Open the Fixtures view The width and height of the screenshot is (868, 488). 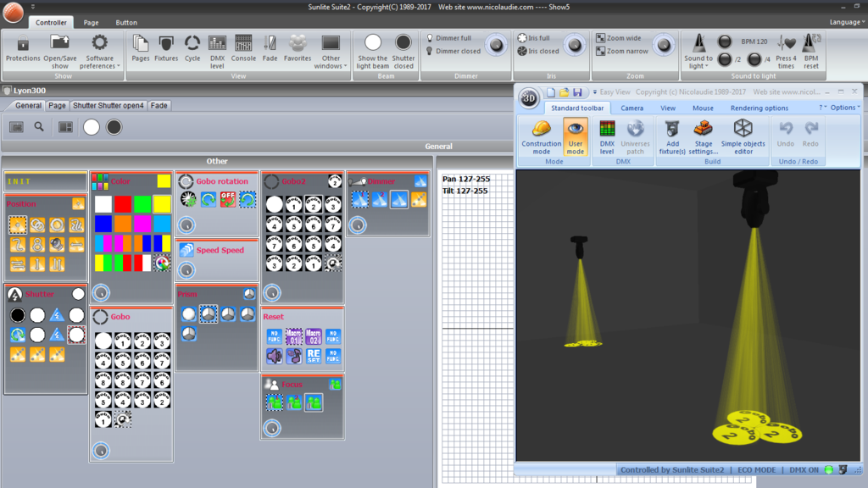[x=166, y=48]
